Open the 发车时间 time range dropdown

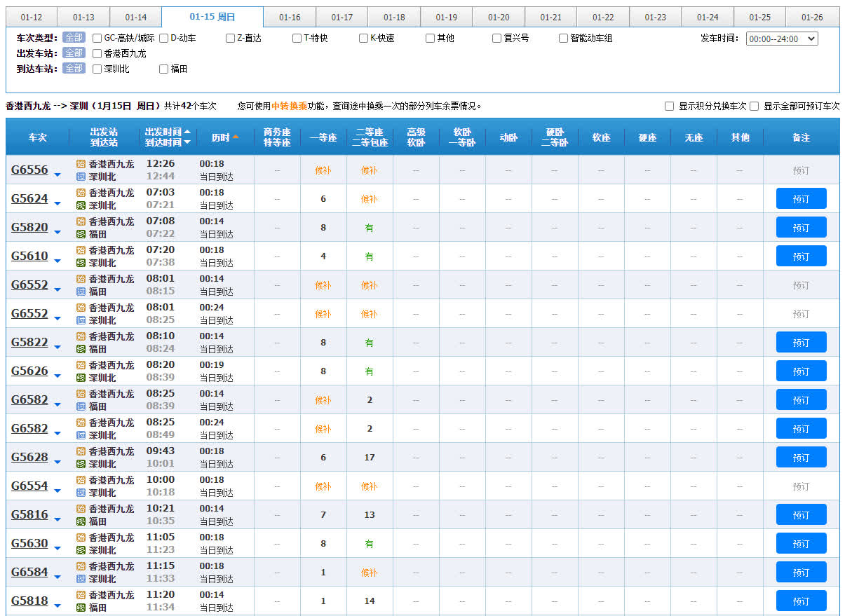click(782, 39)
